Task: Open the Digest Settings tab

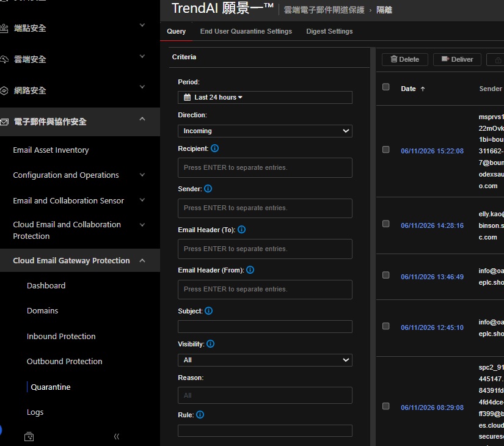Action: click(x=329, y=32)
